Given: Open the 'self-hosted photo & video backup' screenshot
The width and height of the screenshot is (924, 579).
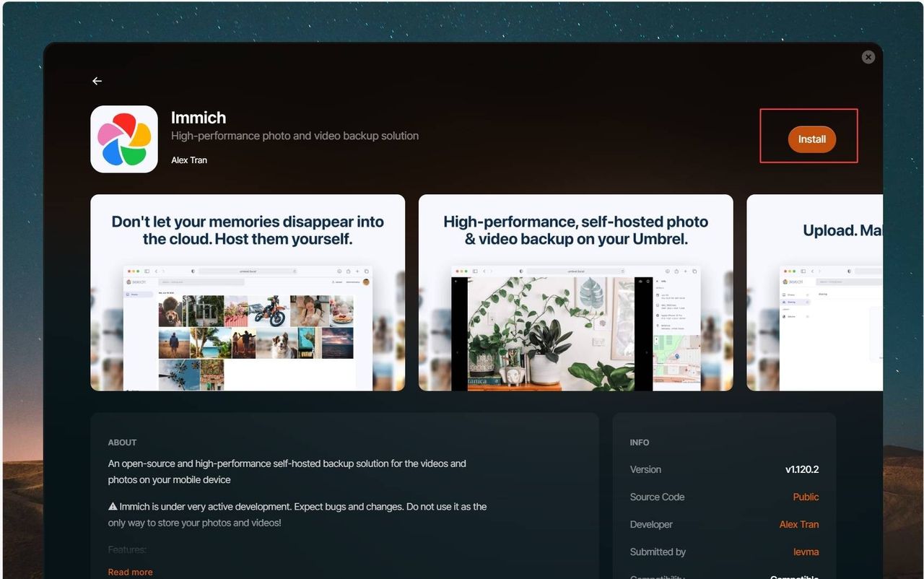Looking at the screenshot, I should (575, 292).
